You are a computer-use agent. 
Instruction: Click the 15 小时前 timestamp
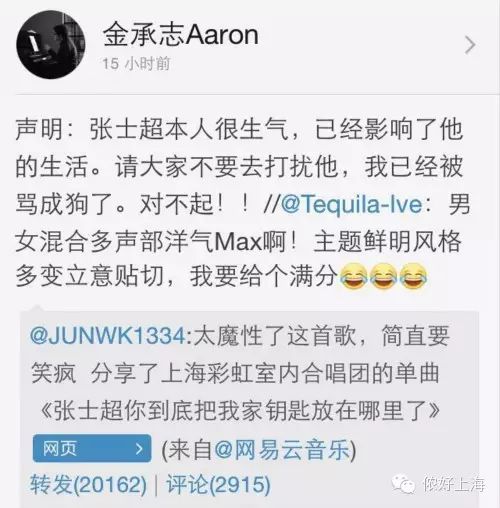pyautogui.click(x=136, y=64)
